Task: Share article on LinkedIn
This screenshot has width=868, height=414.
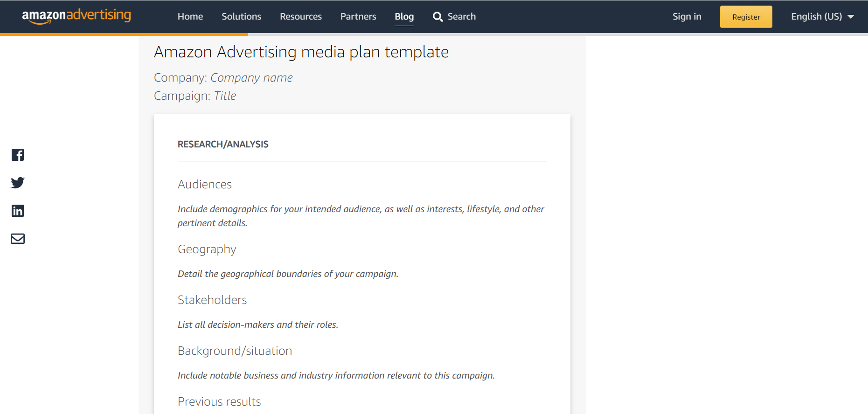Action: [x=18, y=211]
